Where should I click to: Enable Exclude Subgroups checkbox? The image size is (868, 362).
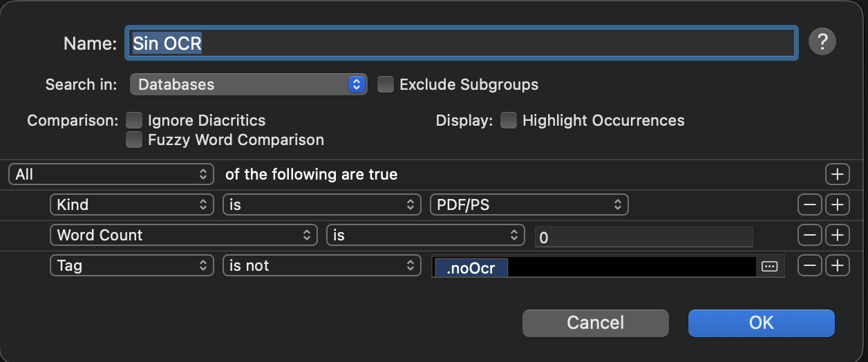click(386, 84)
